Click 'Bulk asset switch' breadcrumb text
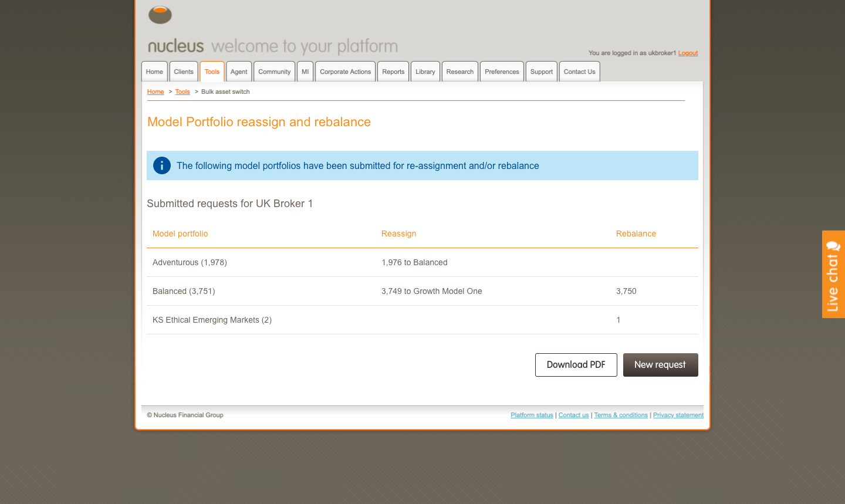Screen dimensions: 845x504 (x=225, y=92)
